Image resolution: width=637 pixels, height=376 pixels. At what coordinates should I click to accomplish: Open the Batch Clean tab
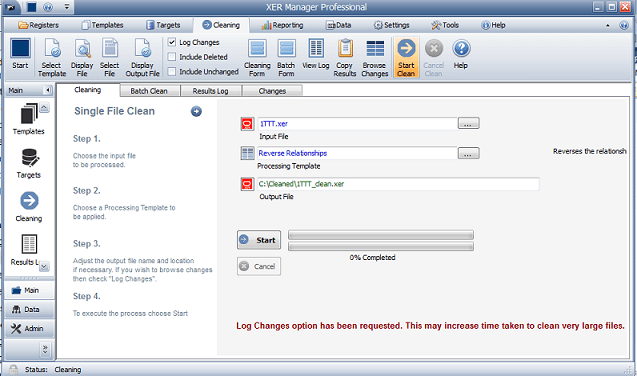(x=149, y=91)
